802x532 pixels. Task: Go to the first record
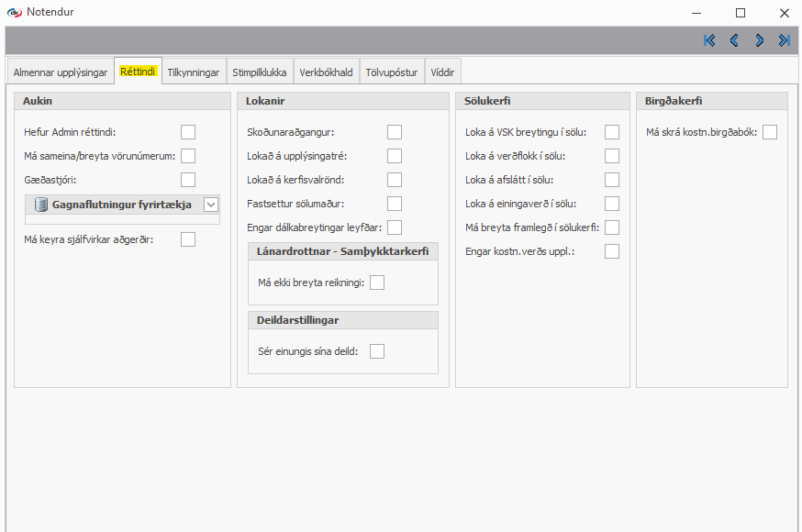[709, 40]
